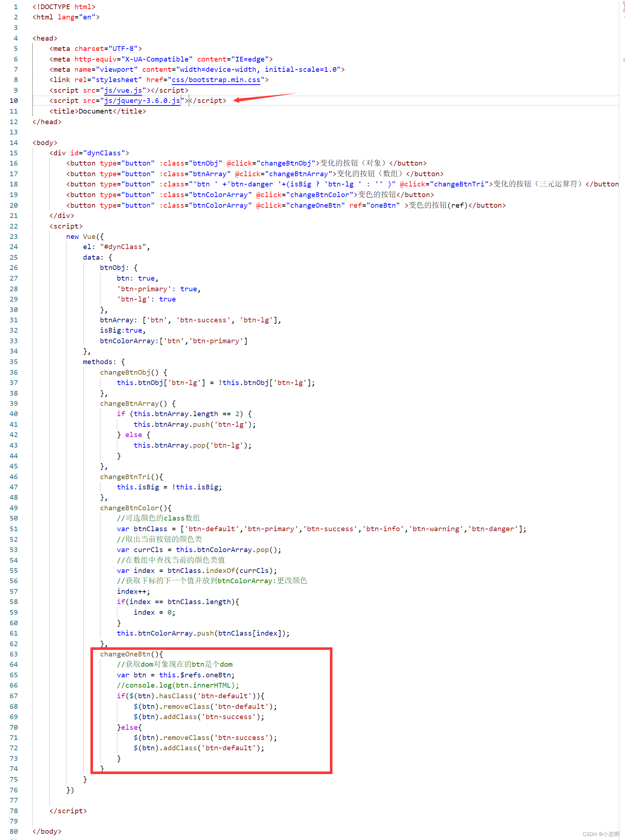Click the 'btnObj: {' property
Image resolution: width=625 pixels, height=840 pixels.
119,268
